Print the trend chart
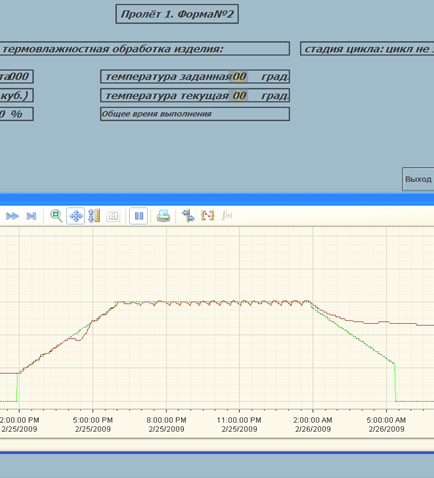This screenshot has height=478, width=434. pyautogui.click(x=163, y=216)
